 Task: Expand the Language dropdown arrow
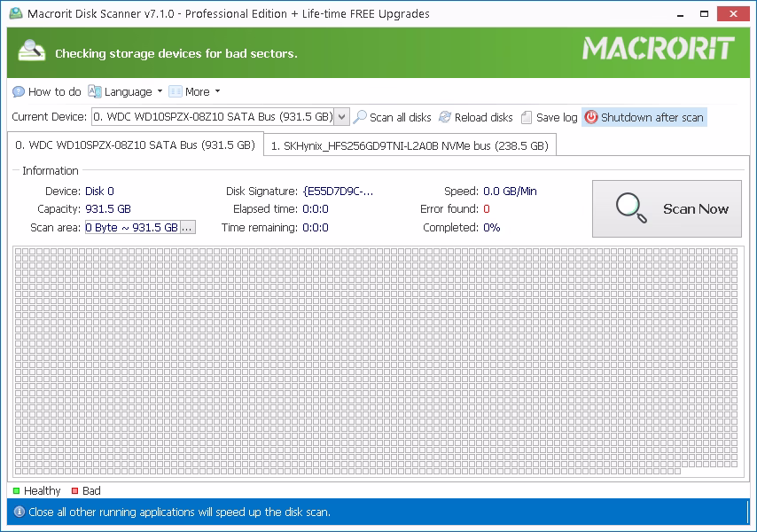point(160,91)
